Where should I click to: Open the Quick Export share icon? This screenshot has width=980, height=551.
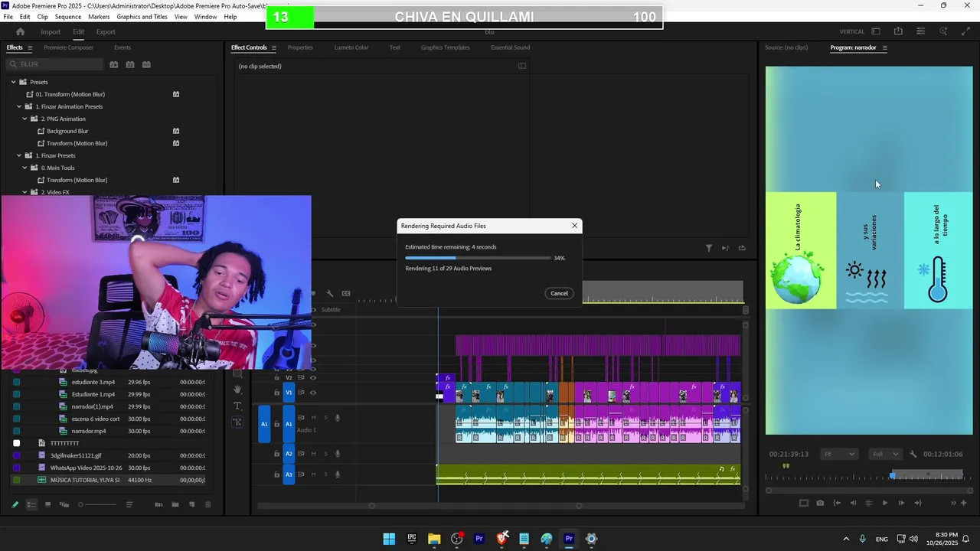pyautogui.click(x=898, y=31)
